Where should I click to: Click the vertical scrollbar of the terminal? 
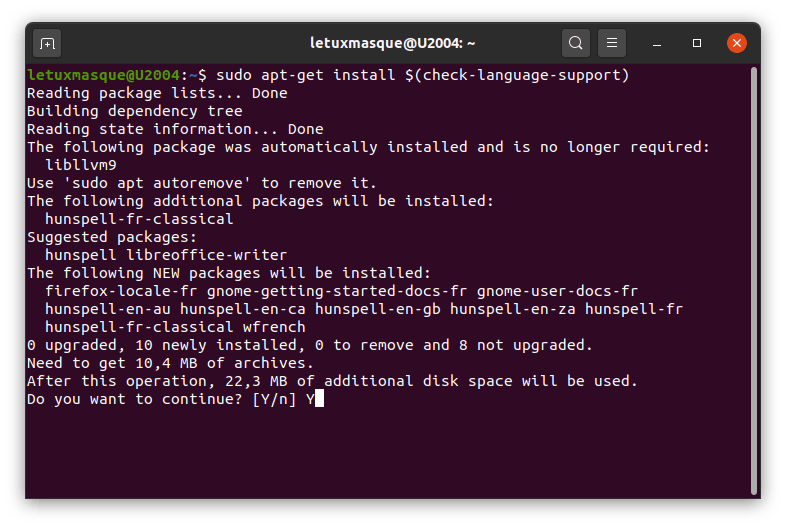click(x=753, y=281)
